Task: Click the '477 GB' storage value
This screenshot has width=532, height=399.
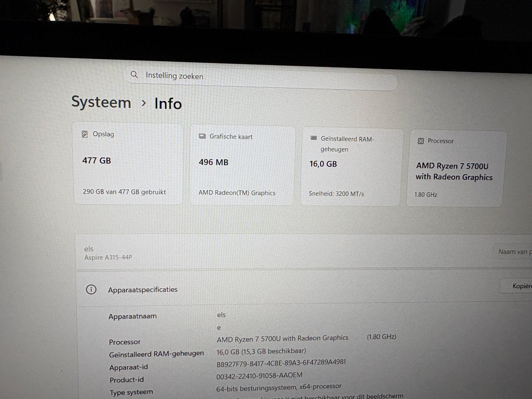Action: pos(96,161)
